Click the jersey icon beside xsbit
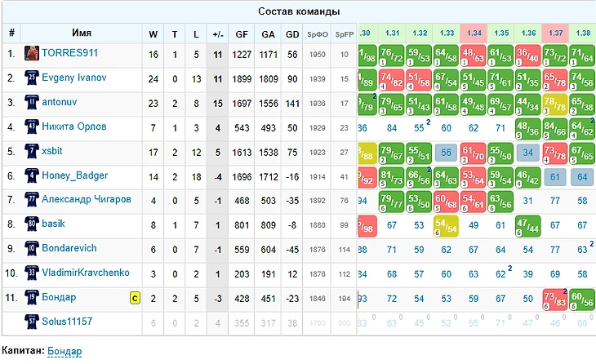 pos(33,152)
